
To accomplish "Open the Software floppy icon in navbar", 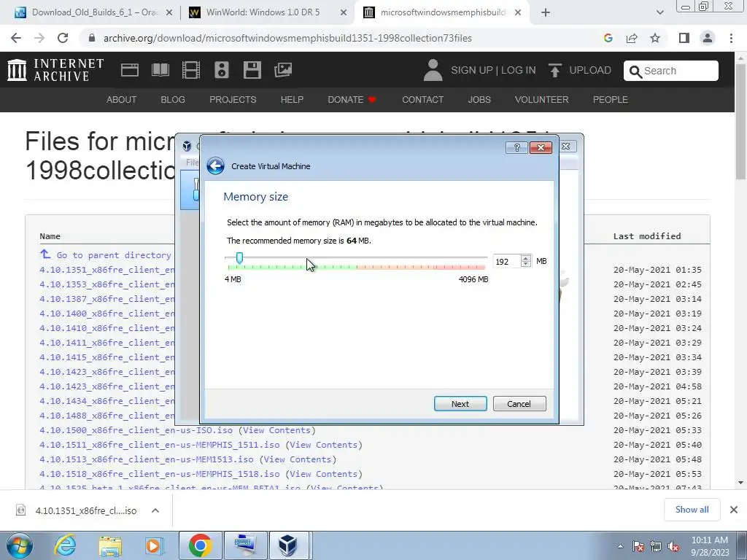I will [x=252, y=70].
